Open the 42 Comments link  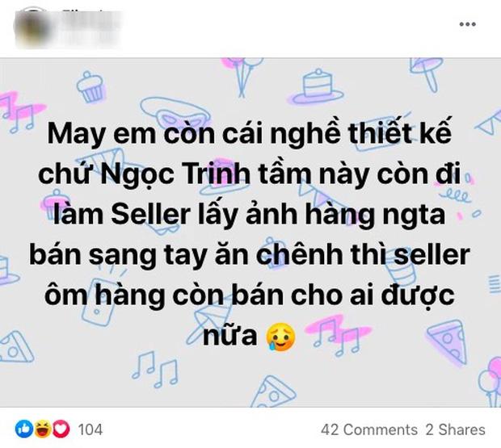369,429
